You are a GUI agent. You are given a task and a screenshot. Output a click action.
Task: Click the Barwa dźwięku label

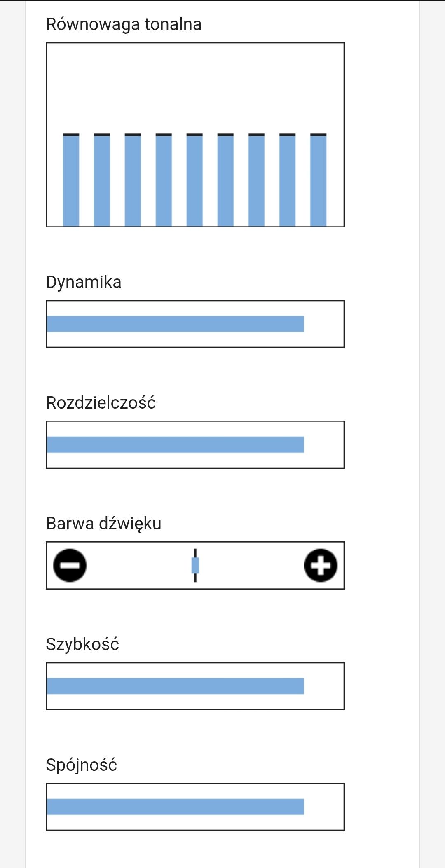(x=103, y=524)
